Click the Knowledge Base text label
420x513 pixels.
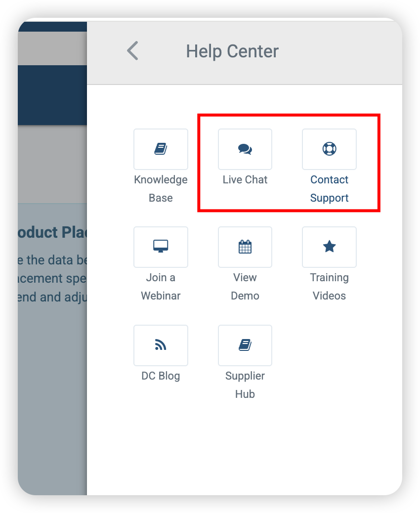point(161,189)
